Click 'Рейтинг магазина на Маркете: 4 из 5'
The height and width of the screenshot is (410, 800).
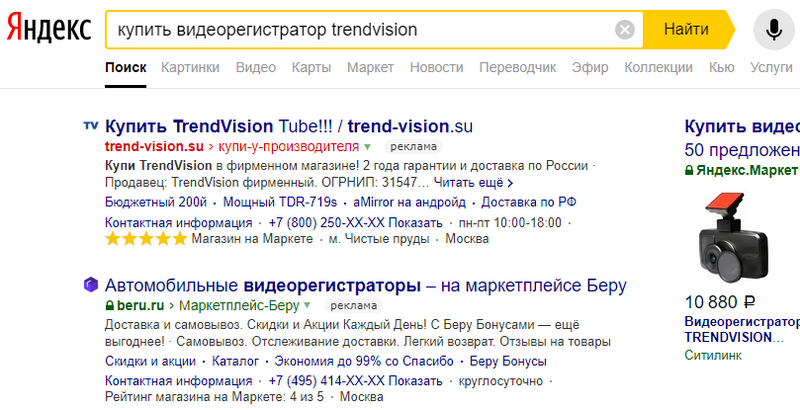214,397
